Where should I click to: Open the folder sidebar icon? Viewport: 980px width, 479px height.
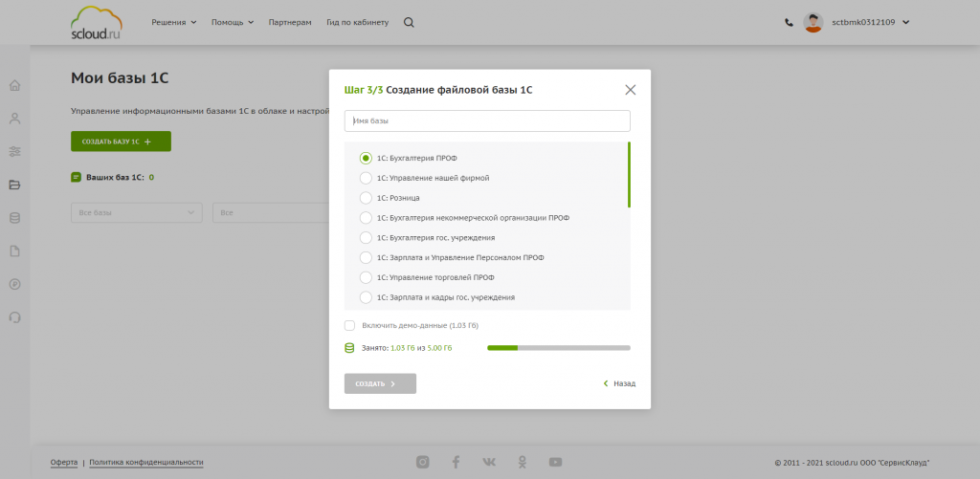point(15,185)
